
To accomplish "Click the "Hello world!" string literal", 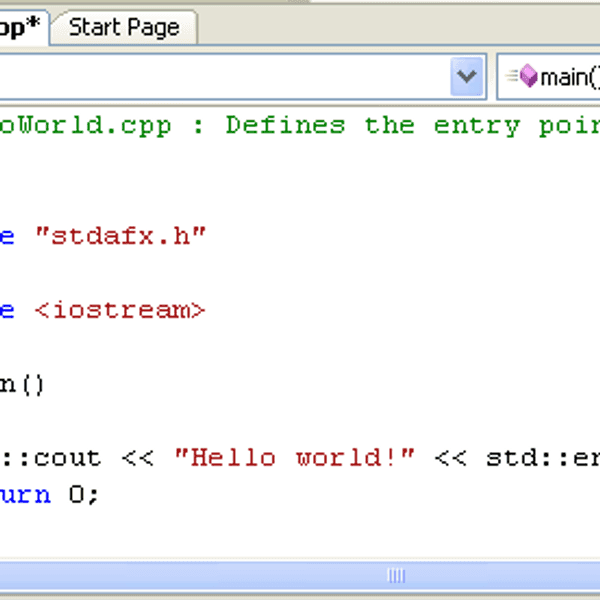I will [294, 458].
